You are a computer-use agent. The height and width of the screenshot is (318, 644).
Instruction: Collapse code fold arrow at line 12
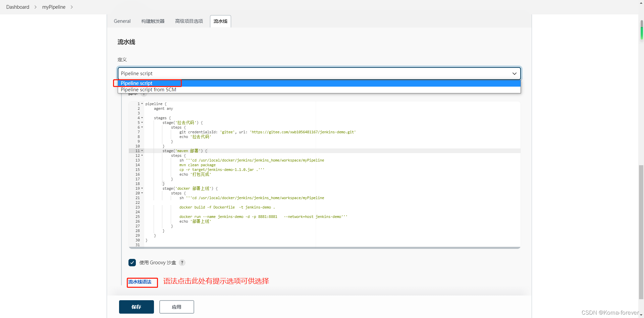click(142, 155)
